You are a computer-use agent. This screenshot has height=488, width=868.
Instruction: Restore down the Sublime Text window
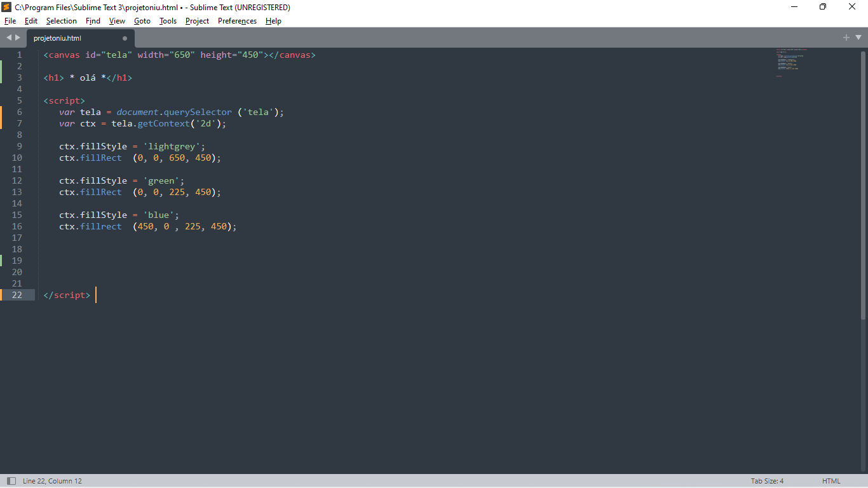823,7
